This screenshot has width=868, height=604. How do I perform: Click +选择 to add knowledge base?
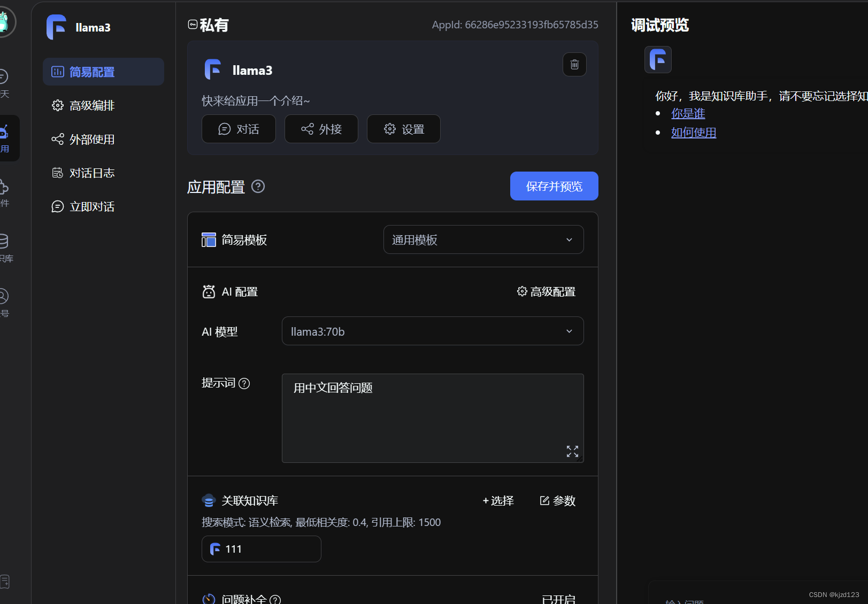pyautogui.click(x=498, y=500)
